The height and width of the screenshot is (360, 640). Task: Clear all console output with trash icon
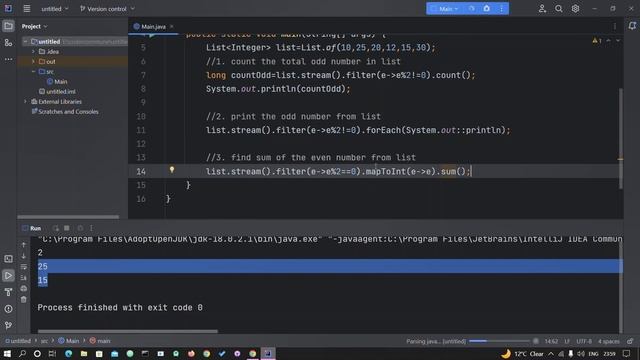[x=24, y=300]
